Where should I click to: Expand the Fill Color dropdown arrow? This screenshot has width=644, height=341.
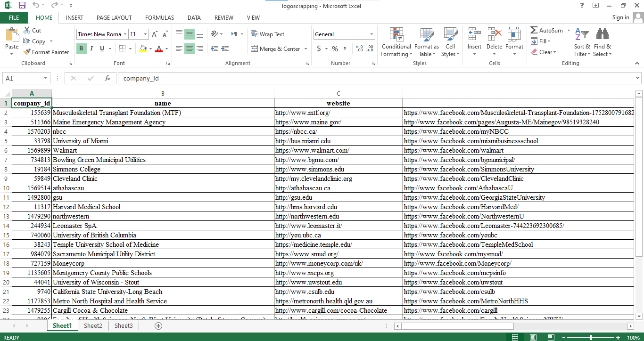pyautogui.click(x=150, y=48)
